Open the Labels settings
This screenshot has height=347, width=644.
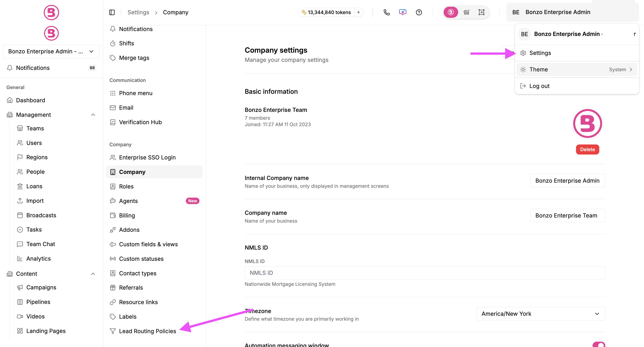[154, 317]
